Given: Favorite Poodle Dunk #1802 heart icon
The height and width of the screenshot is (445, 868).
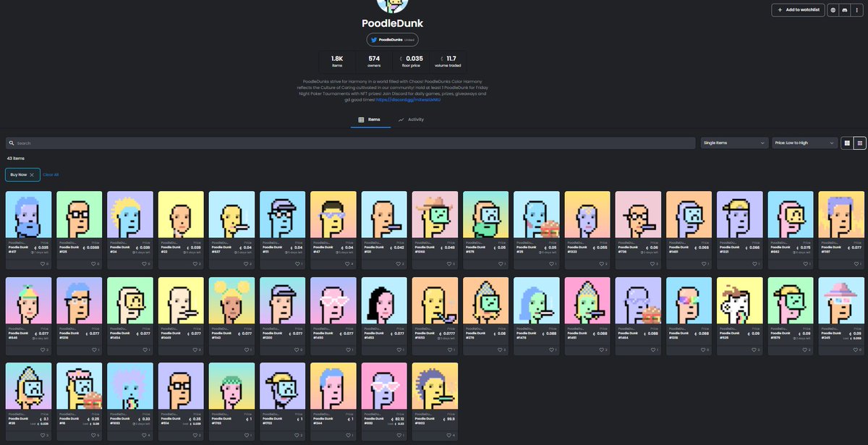Looking at the screenshot, I should coord(447,436).
